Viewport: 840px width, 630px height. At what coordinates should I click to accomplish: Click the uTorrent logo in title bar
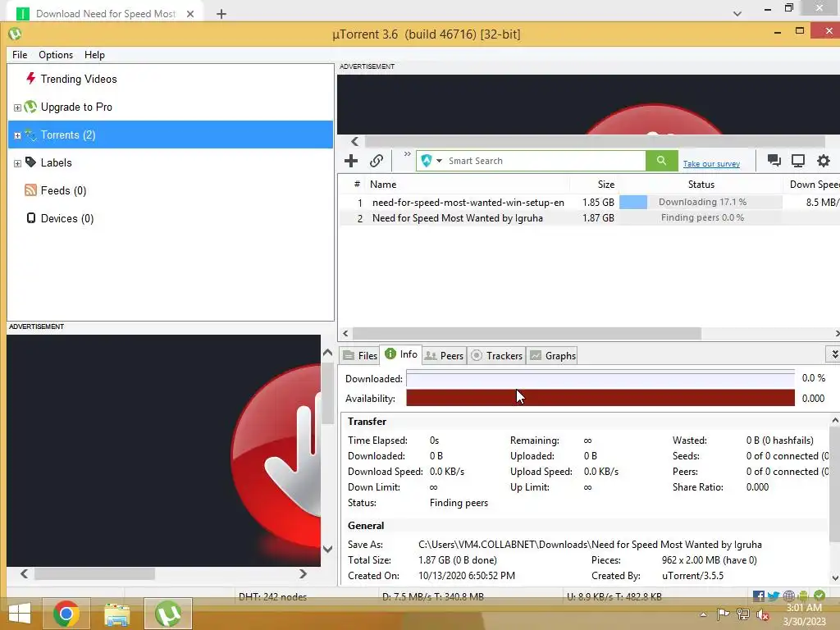point(15,34)
